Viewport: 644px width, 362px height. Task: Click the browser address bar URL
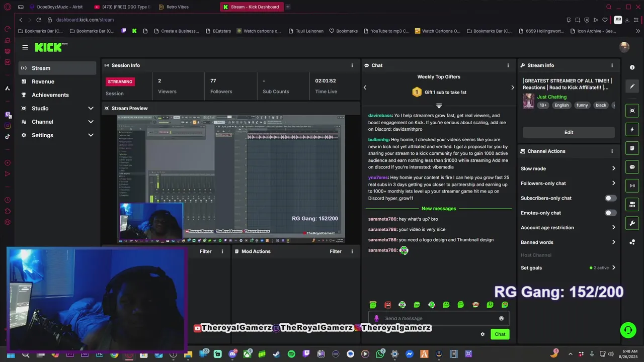(x=85, y=20)
